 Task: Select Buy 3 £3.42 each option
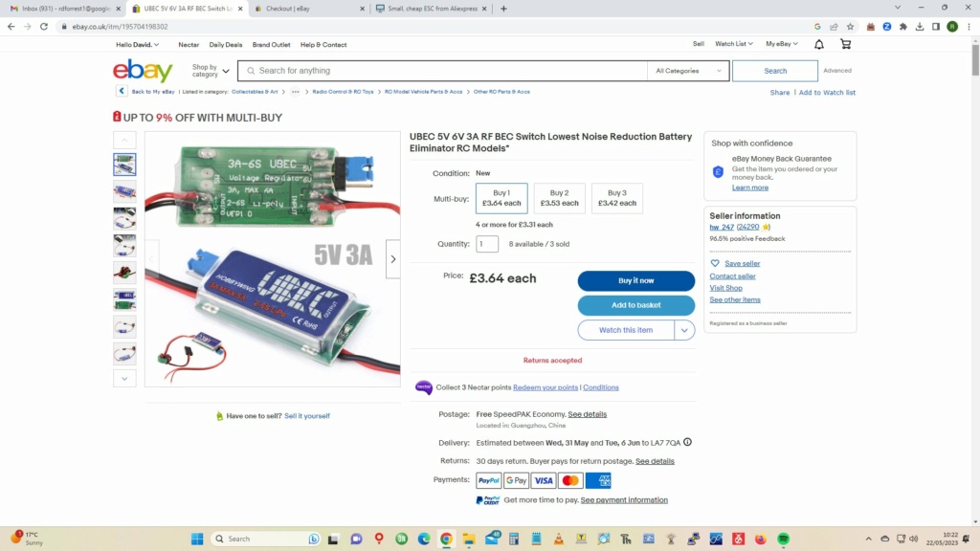point(617,198)
